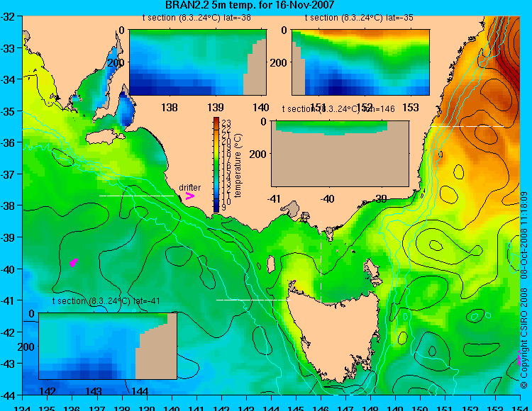Click '140' on the lat=-38 inset axis
Image resolution: width=532 pixels, height=411 pixels.
click(261, 108)
